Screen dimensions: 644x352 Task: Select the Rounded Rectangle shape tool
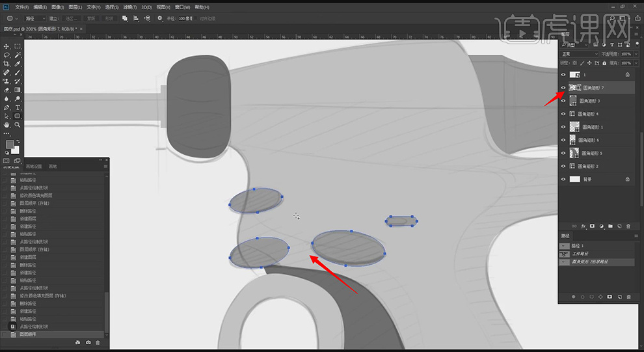click(x=18, y=116)
